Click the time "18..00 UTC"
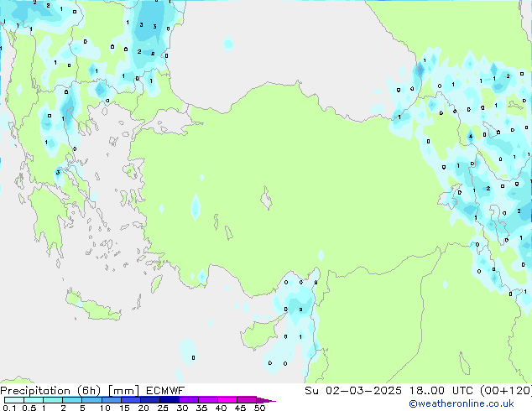 pos(443,391)
